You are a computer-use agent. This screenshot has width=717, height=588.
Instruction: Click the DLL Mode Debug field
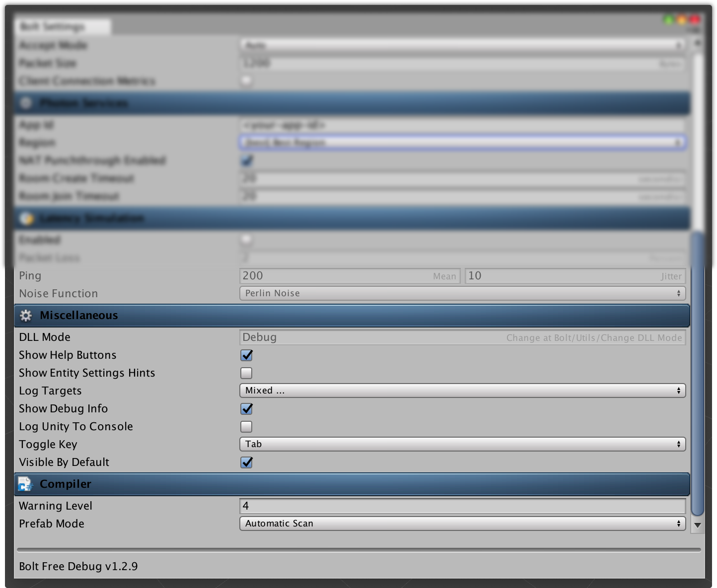coord(462,337)
